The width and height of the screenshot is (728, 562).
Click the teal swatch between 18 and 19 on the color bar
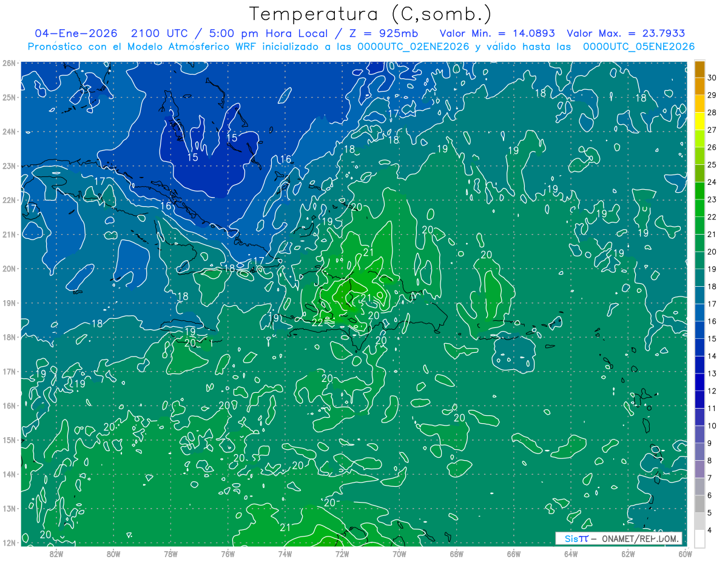699,278
